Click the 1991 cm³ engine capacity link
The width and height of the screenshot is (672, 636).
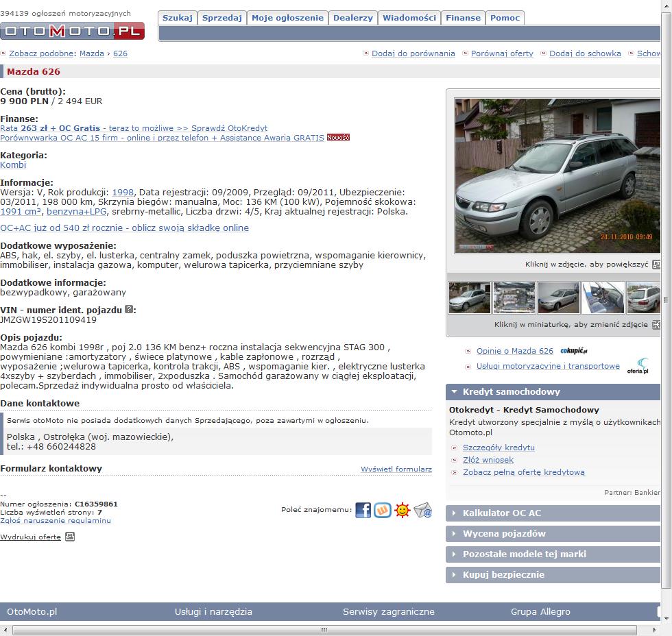pos(21,212)
